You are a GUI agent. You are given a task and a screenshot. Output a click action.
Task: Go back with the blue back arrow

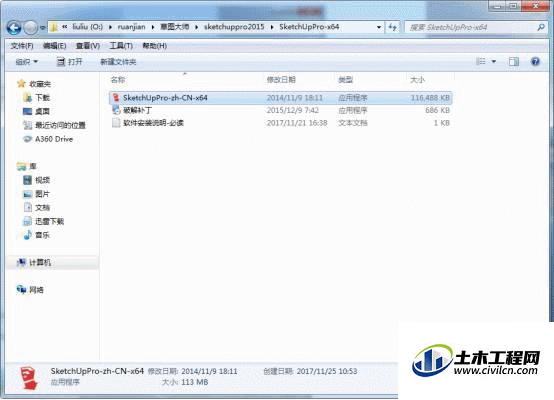[14, 27]
